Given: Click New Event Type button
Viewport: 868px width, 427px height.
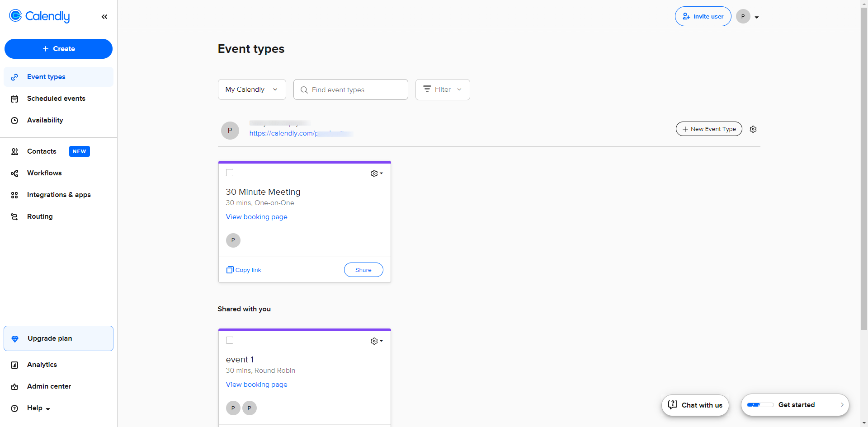Looking at the screenshot, I should [709, 129].
